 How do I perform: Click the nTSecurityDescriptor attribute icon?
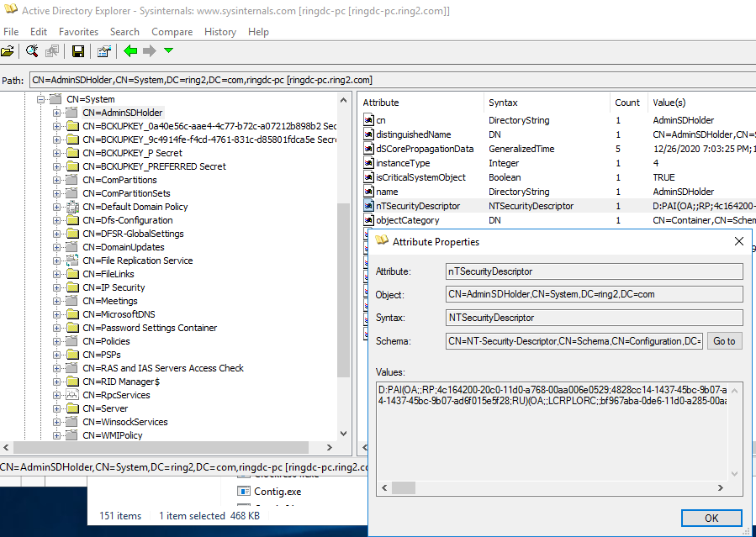tap(368, 206)
